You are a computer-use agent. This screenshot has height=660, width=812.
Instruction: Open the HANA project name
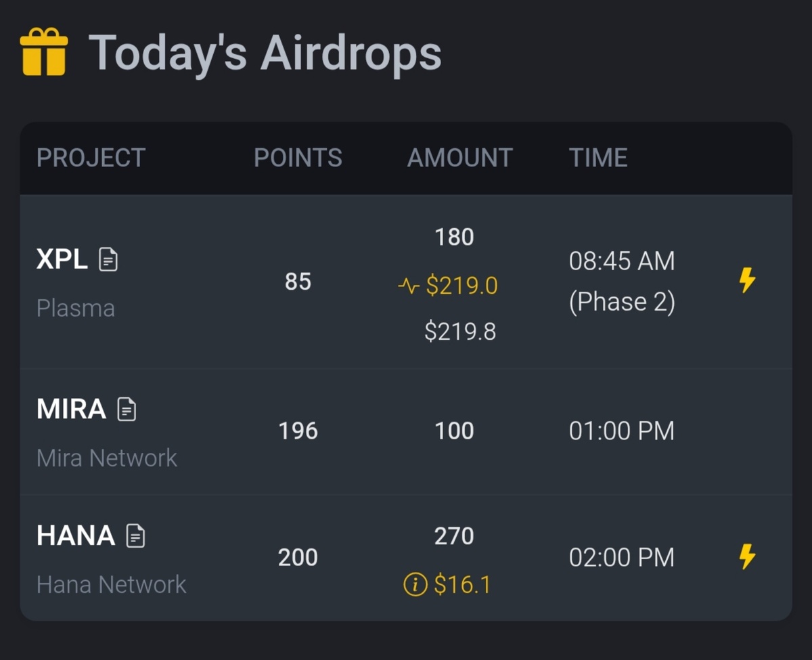[x=76, y=535]
